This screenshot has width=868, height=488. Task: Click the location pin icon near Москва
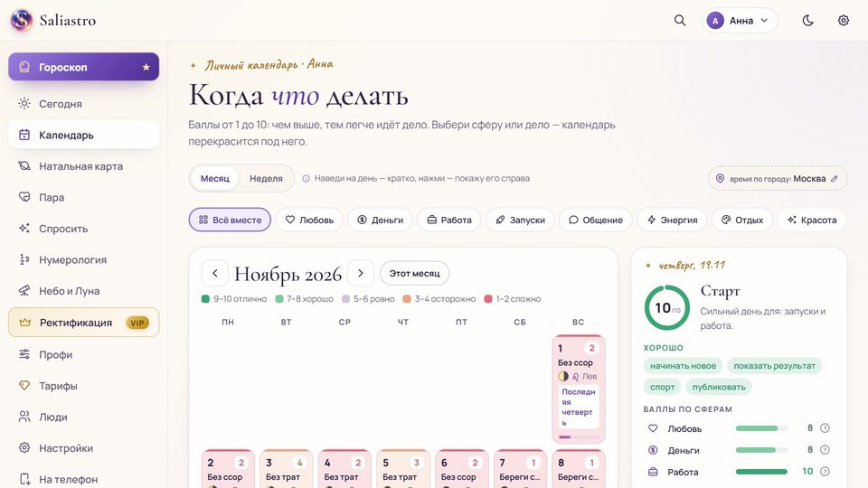click(721, 179)
